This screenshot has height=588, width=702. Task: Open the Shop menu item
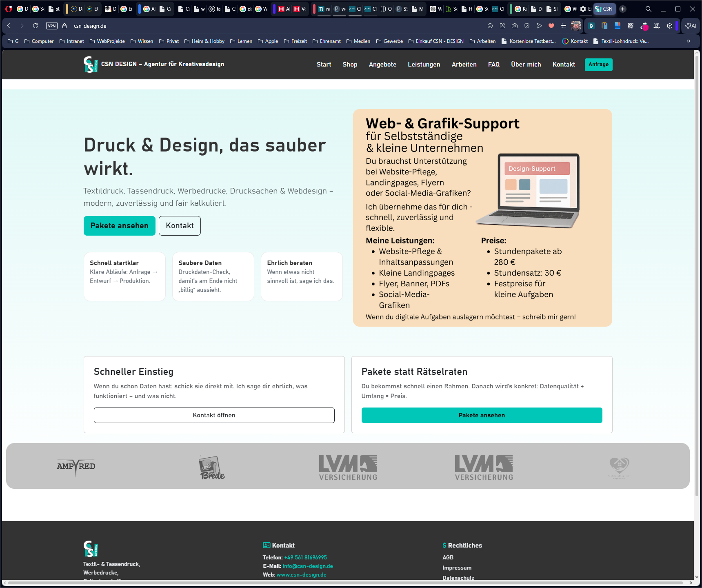[350, 65]
